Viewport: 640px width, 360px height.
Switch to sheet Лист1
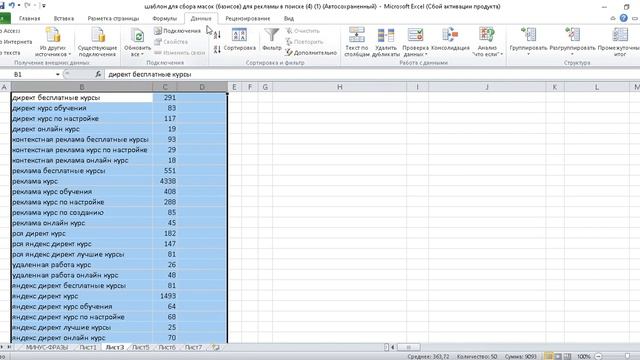(x=88, y=347)
